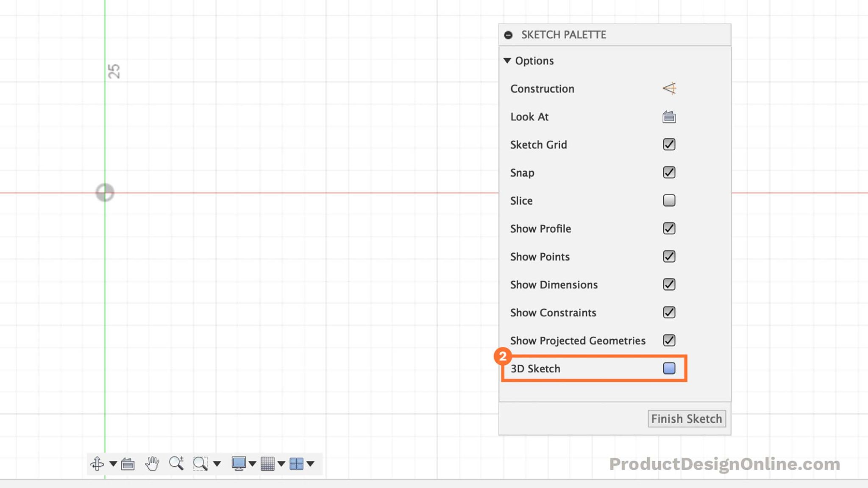Collapse the Options section triangle
This screenshot has height=488, width=868.
point(507,61)
